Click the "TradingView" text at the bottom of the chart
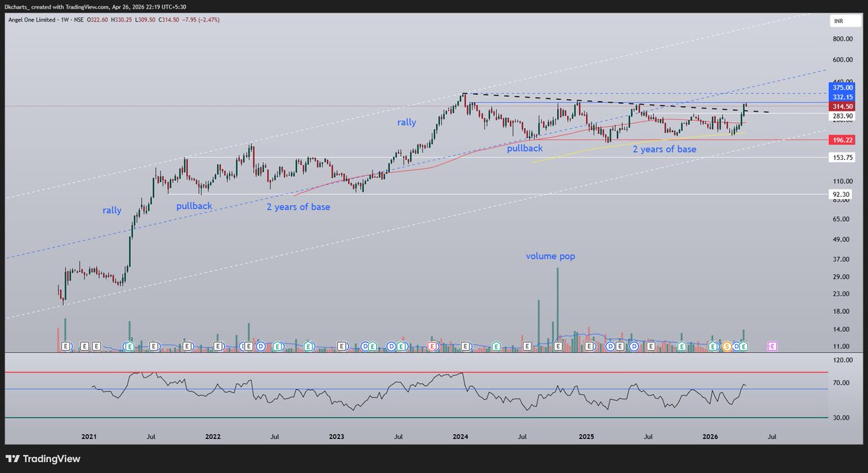Image resolution: width=868 pixels, height=473 pixels. pos(51,459)
